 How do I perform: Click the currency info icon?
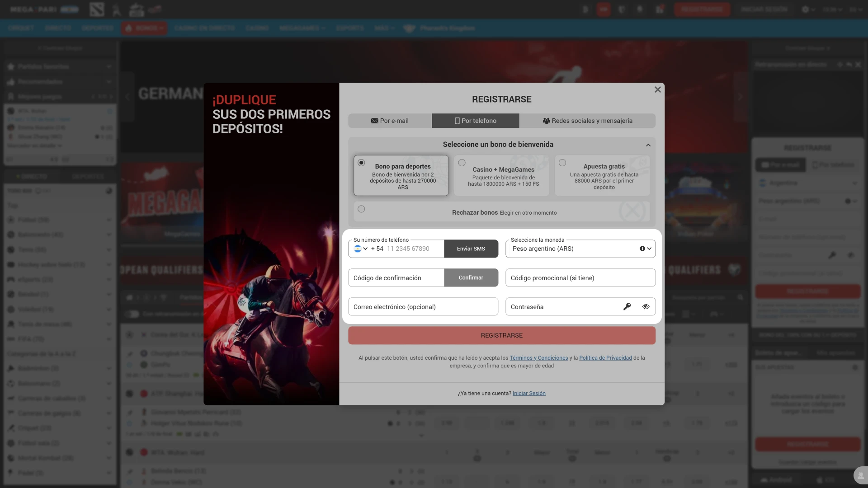point(642,249)
